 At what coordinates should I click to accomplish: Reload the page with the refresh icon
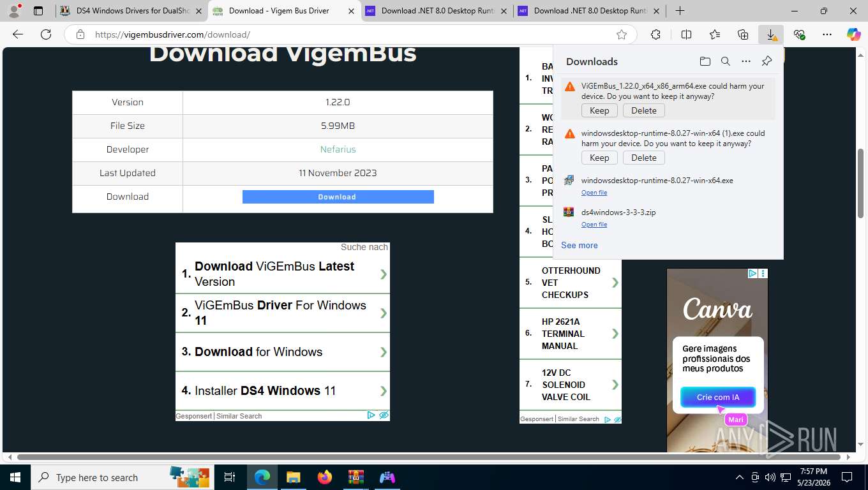click(46, 34)
